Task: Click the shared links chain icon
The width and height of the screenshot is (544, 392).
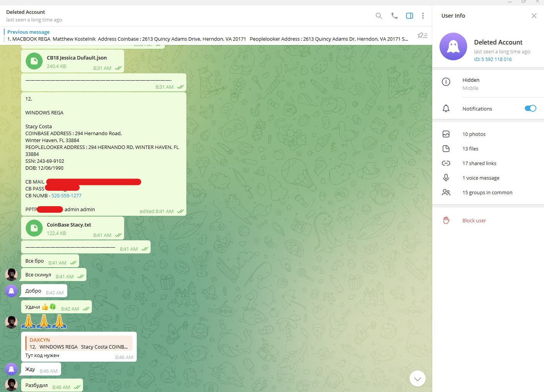Action: (x=446, y=163)
